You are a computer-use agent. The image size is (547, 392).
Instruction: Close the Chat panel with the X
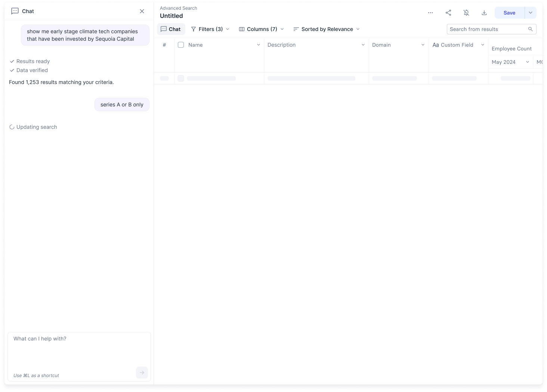[142, 11]
